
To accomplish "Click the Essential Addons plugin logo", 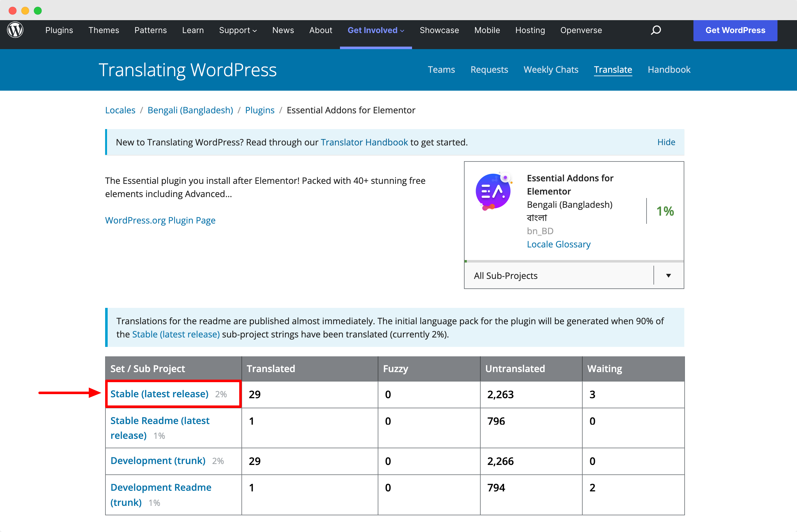I will click(493, 191).
